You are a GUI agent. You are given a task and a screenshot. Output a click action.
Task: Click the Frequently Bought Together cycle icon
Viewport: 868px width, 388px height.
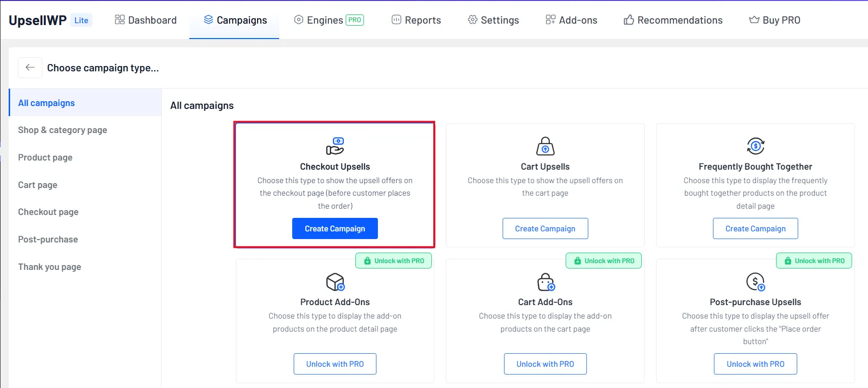click(756, 146)
